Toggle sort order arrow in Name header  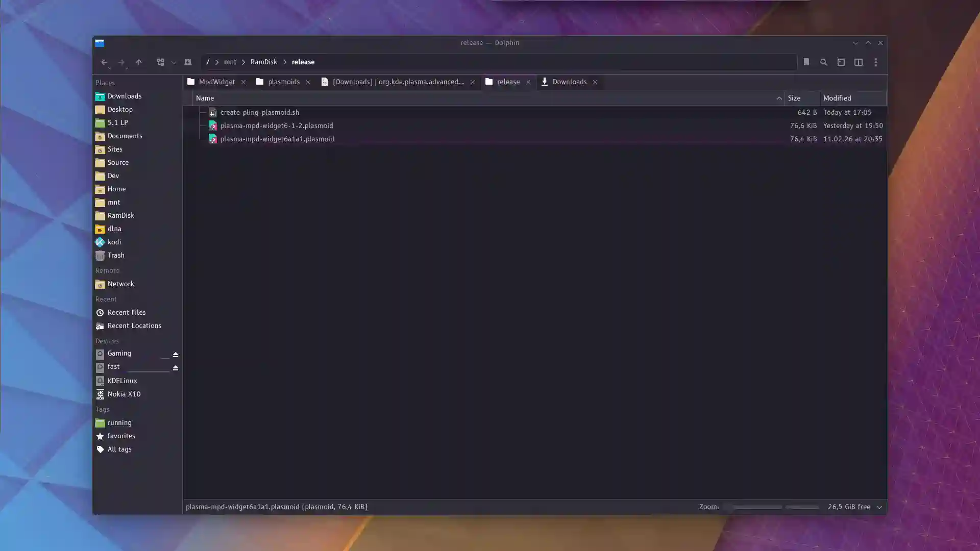pos(778,98)
